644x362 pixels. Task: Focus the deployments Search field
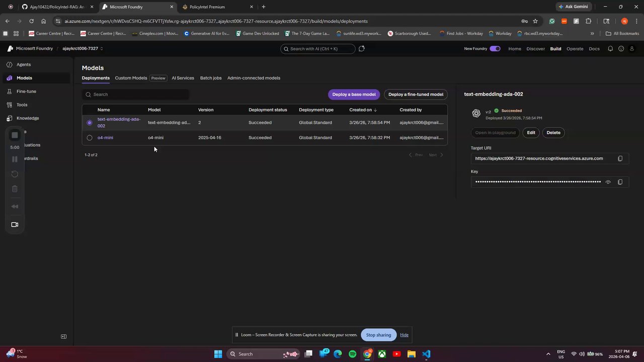click(x=136, y=95)
